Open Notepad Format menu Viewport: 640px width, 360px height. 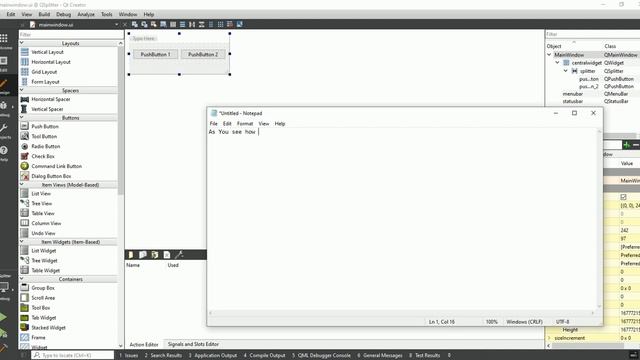tap(245, 123)
